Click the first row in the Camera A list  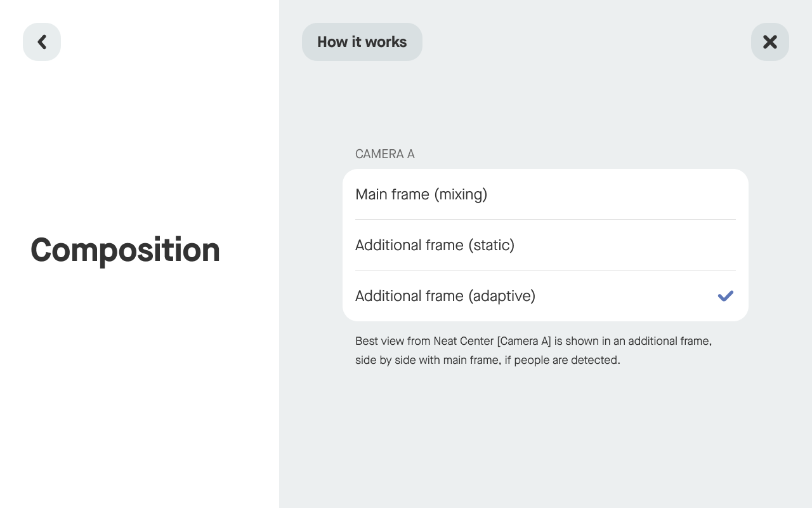point(546,194)
